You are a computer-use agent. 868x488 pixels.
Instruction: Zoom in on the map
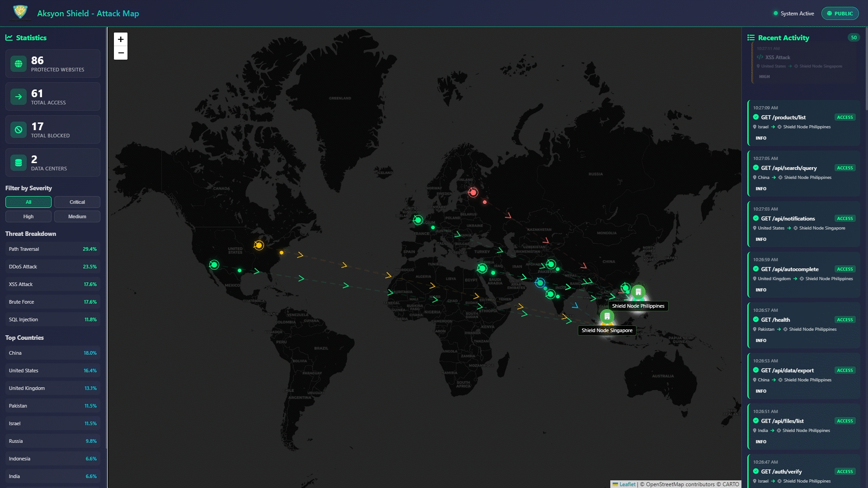[x=121, y=39]
